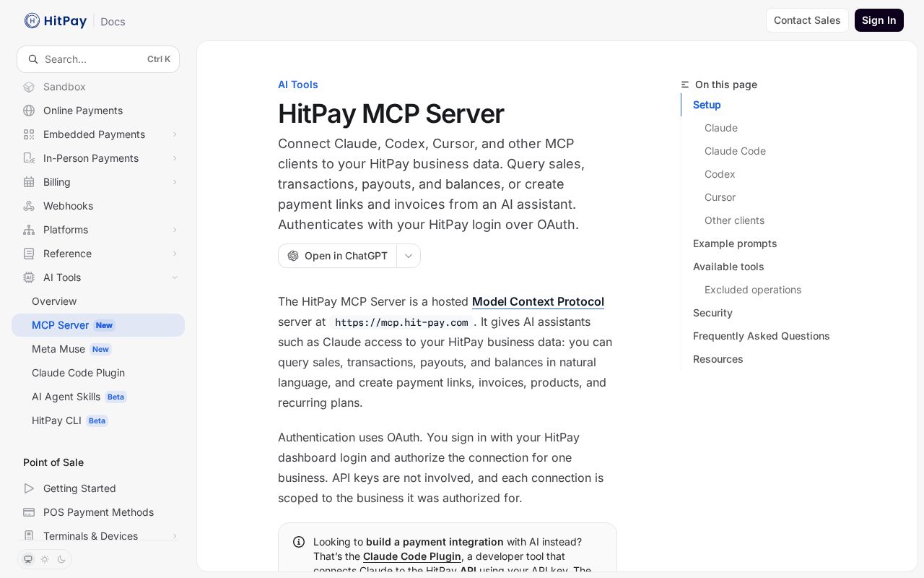This screenshot has height=578, width=924.
Task: Open the Docs header link
Action: [113, 22]
